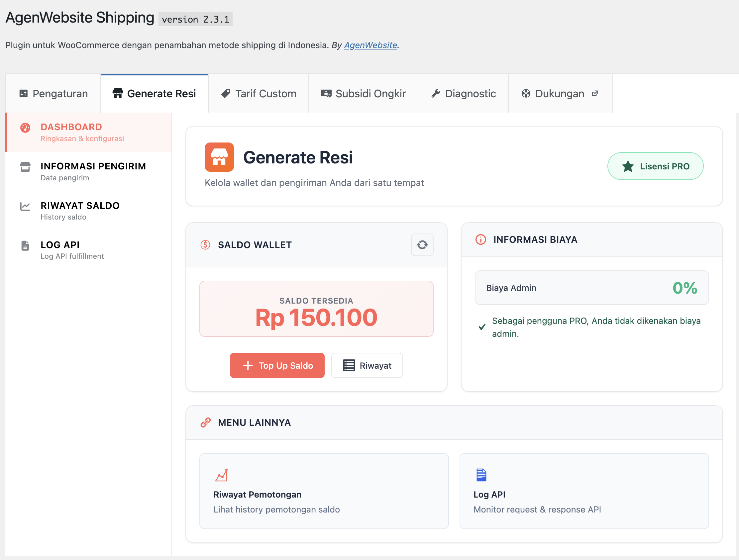739x560 pixels.
Task: Open the Log API card in Menu Lainnya
Action: [x=583, y=491]
